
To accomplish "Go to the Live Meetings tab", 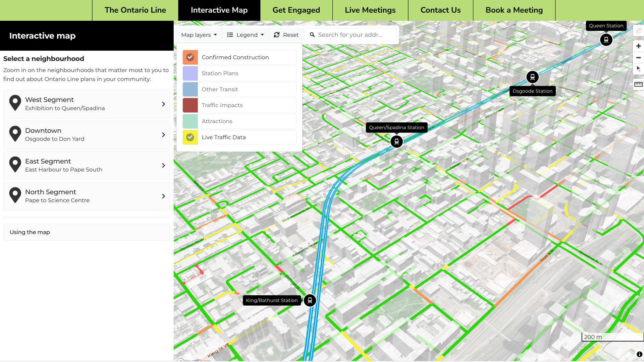I will [370, 10].
